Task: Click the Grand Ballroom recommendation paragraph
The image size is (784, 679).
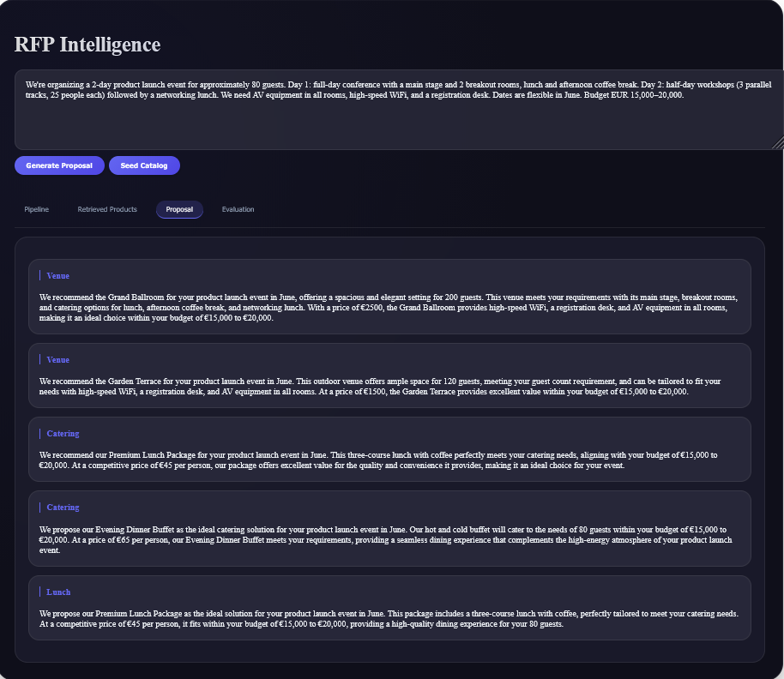Action: 389,308
